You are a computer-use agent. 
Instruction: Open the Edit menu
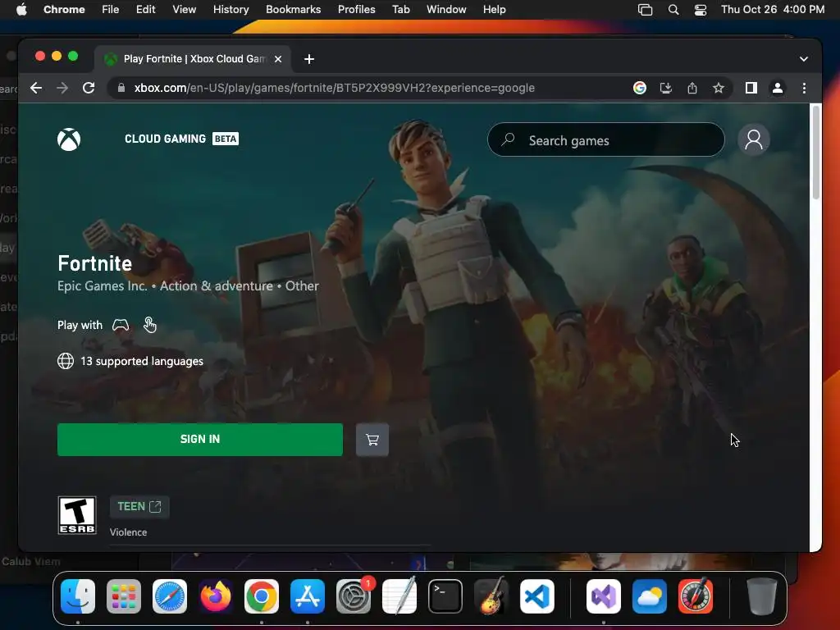click(145, 9)
